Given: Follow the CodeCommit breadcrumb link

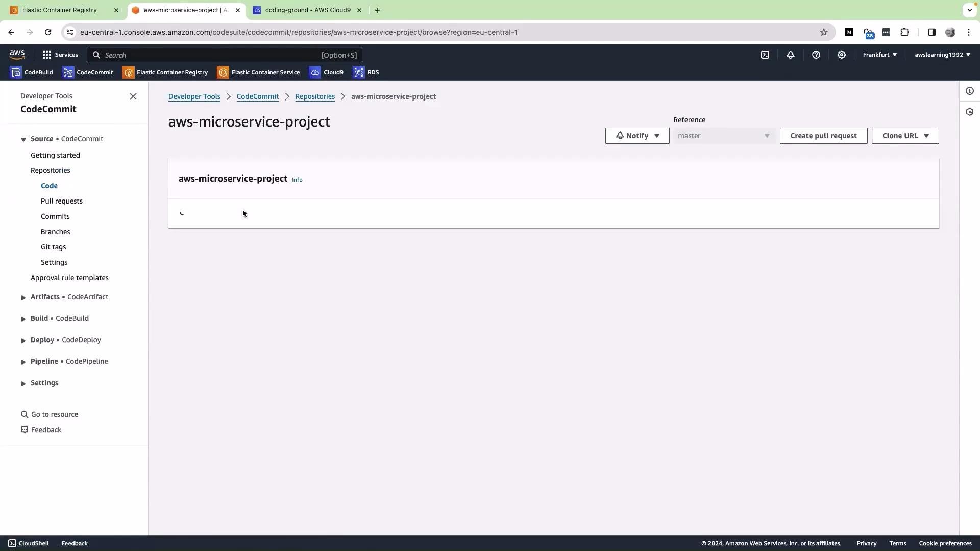Looking at the screenshot, I should (258, 96).
